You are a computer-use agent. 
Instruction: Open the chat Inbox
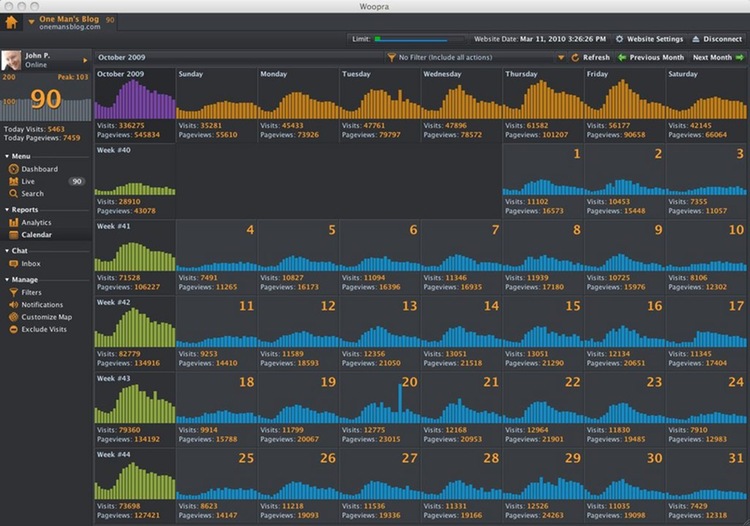click(x=31, y=264)
